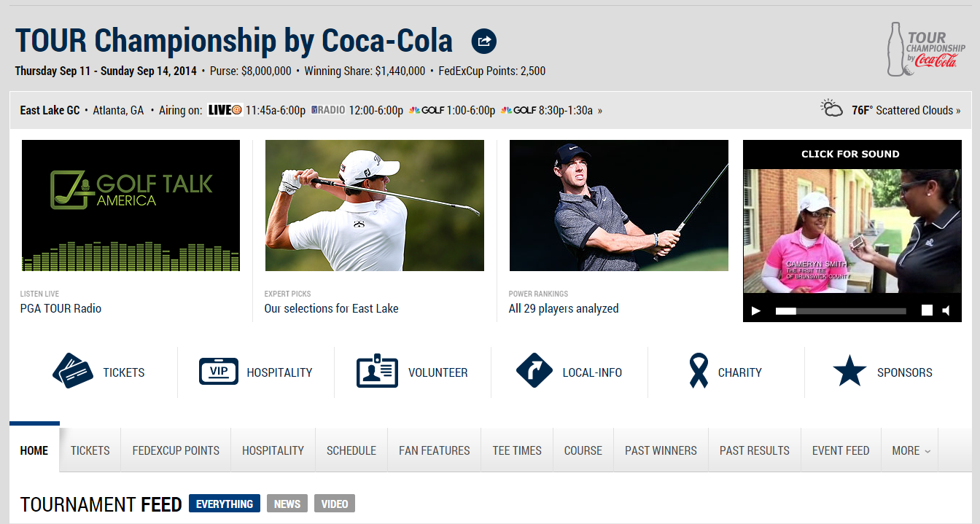Image resolution: width=980 pixels, height=524 pixels.
Task: Click the share icon beside the tournament title
Action: [x=483, y=42]
